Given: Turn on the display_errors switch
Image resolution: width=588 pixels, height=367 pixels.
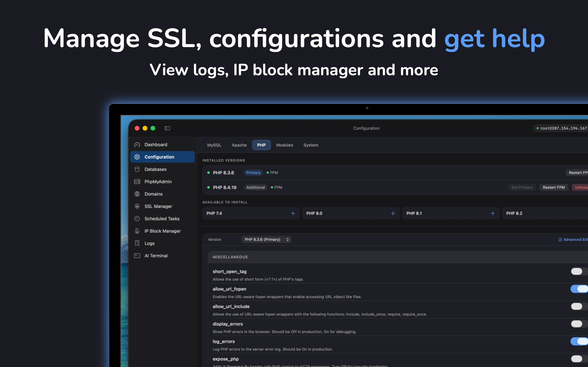Looking at the screenshot, I should (578, 324).
